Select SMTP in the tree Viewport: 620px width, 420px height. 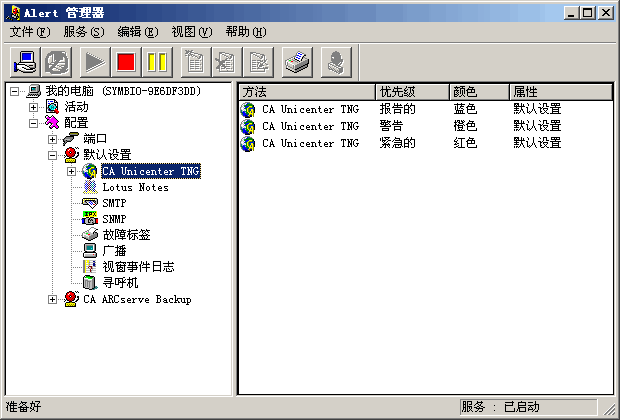click(114, 203)
